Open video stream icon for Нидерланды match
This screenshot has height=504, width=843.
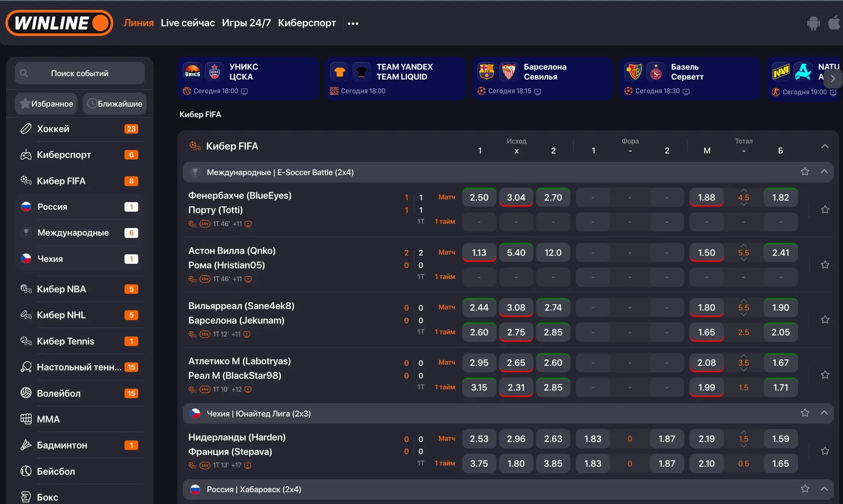(248, 465)
